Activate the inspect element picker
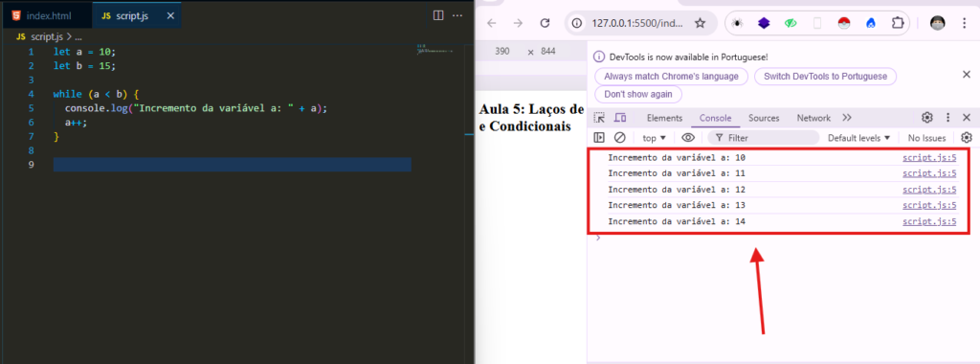980x364 pixels. click(599, 118)
